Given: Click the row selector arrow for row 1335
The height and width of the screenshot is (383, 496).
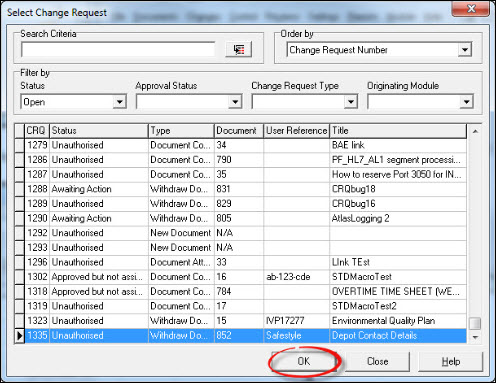Looking at the screenshot, I should pos(19,336).
